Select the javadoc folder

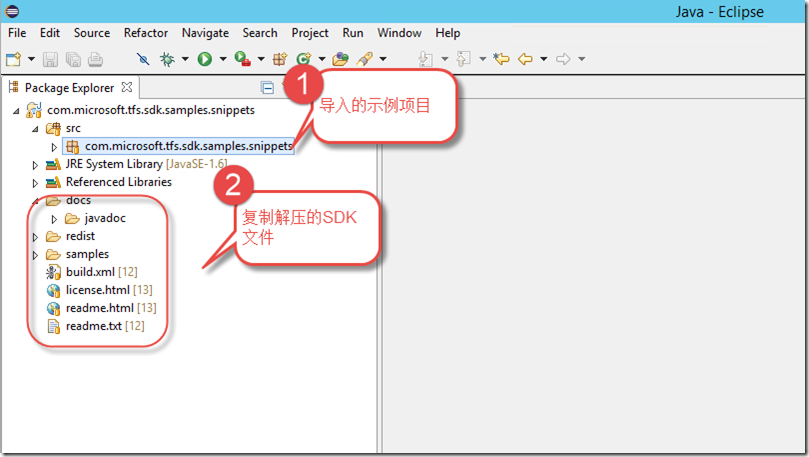(x=105, y=218)
